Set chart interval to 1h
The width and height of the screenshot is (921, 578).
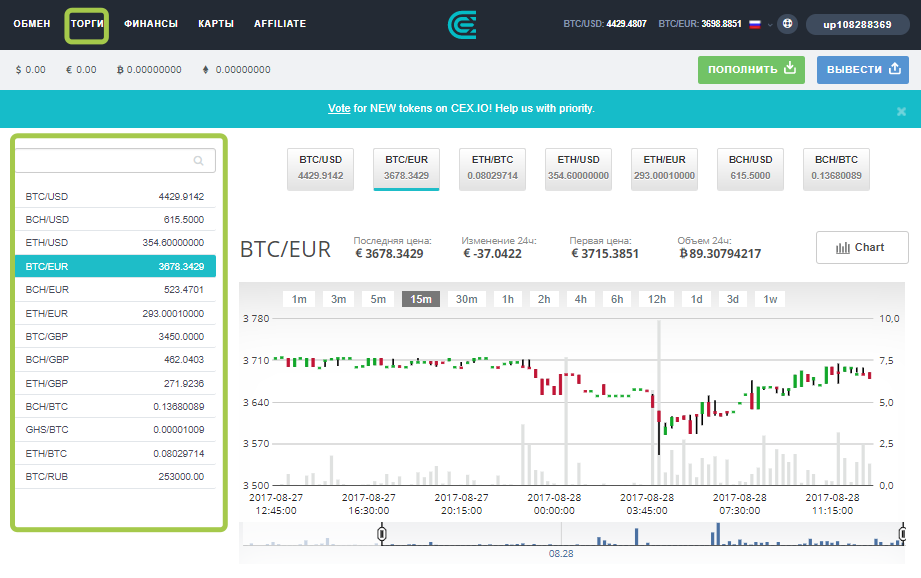507,299
